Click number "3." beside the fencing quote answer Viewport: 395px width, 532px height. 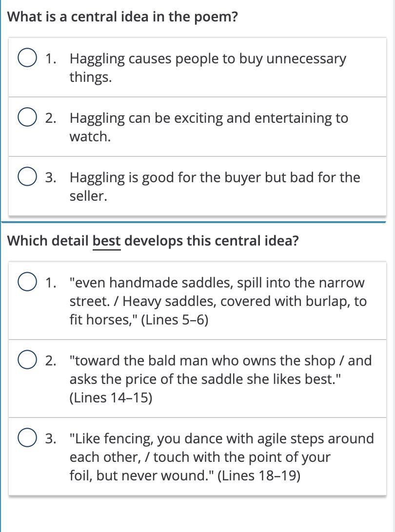[x=51, y=438]
